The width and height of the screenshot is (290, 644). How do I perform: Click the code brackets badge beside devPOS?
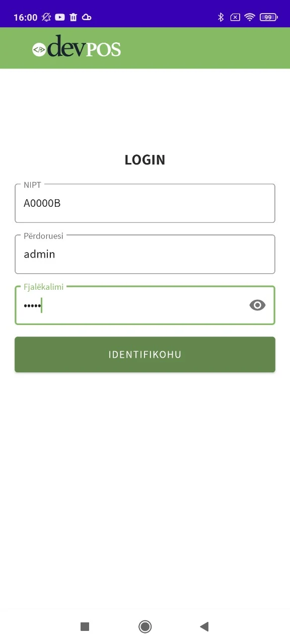[39, 49]
